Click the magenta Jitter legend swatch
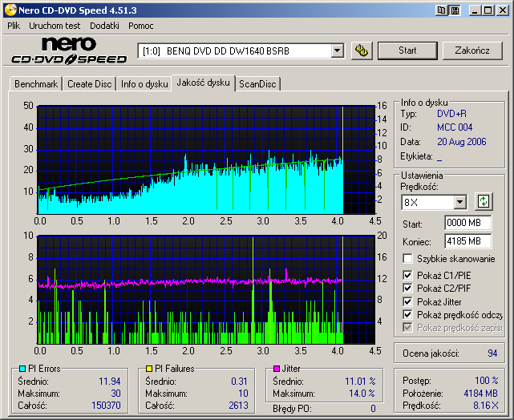This screenshot has height=420, width=514. coord(277,369)
